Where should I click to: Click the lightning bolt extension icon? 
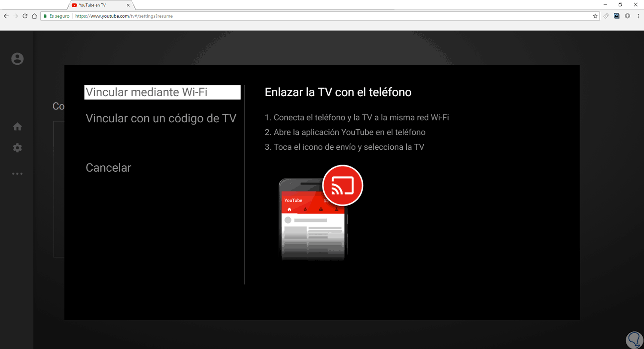[x=627, y=16]
